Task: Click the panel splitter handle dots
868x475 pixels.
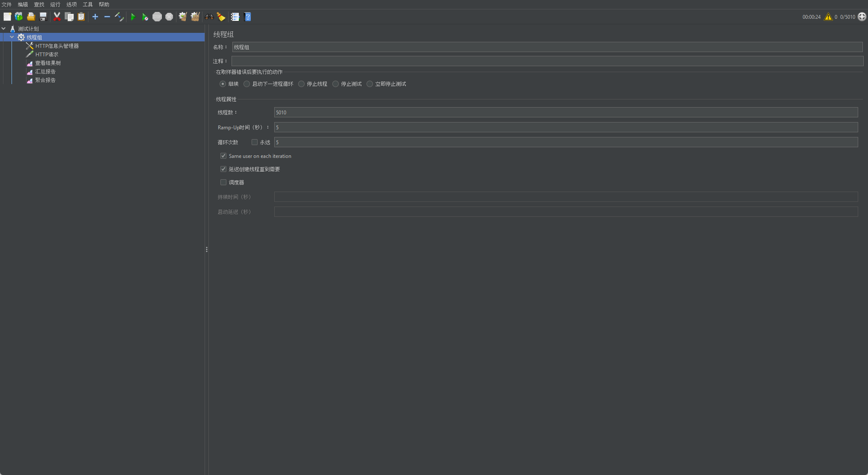Action: pyautogui.click(x=207, y=249)
